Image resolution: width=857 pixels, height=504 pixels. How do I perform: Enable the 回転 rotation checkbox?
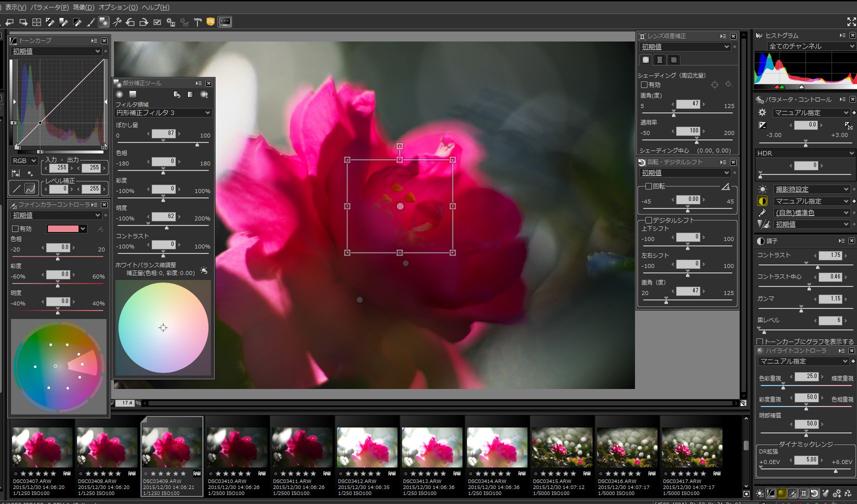coord(648,186)
